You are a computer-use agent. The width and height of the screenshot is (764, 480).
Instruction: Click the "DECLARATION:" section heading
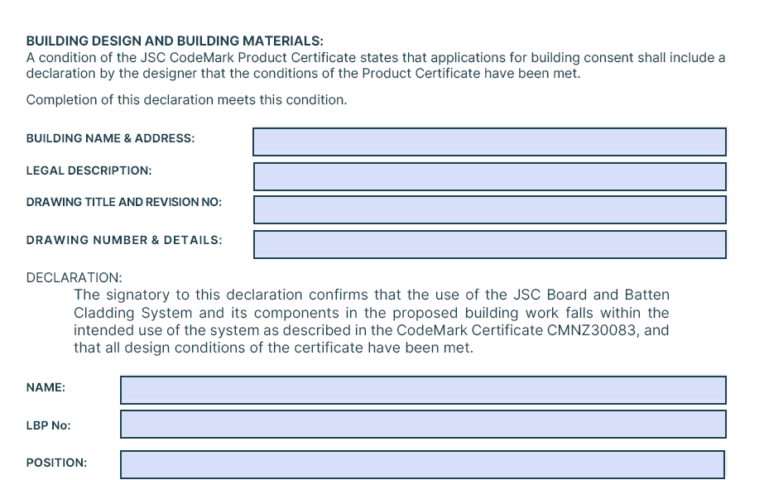74,277
